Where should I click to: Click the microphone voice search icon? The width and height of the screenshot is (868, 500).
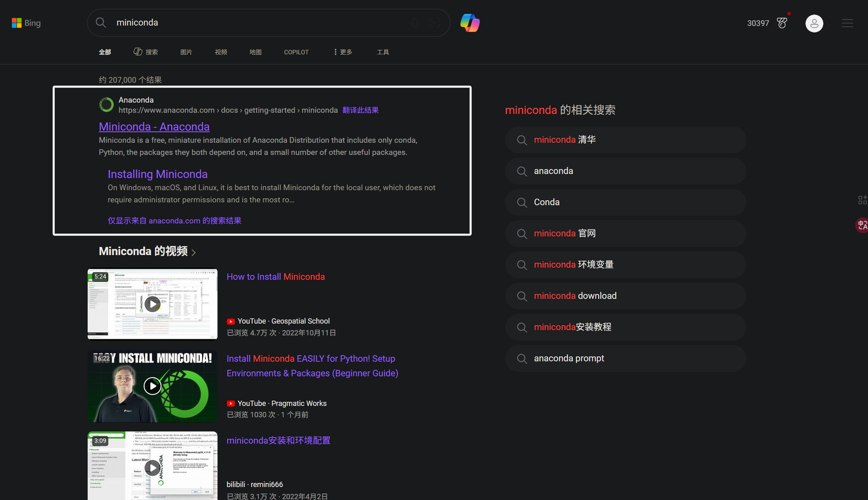coord(415,23)
